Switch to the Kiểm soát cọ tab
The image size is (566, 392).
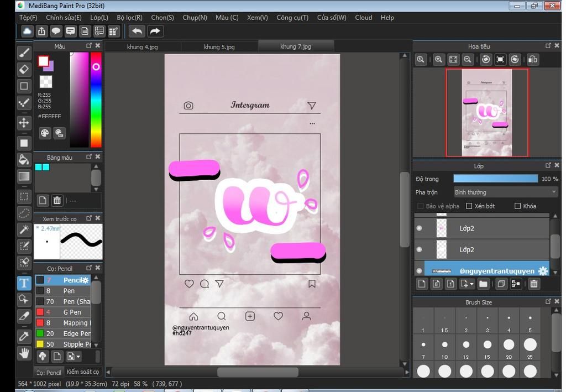(x=83, y=372)
